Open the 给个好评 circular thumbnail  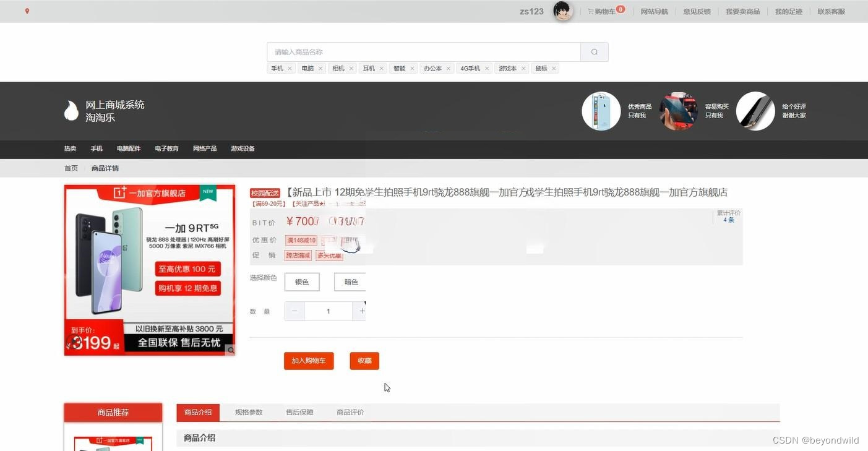755,111
